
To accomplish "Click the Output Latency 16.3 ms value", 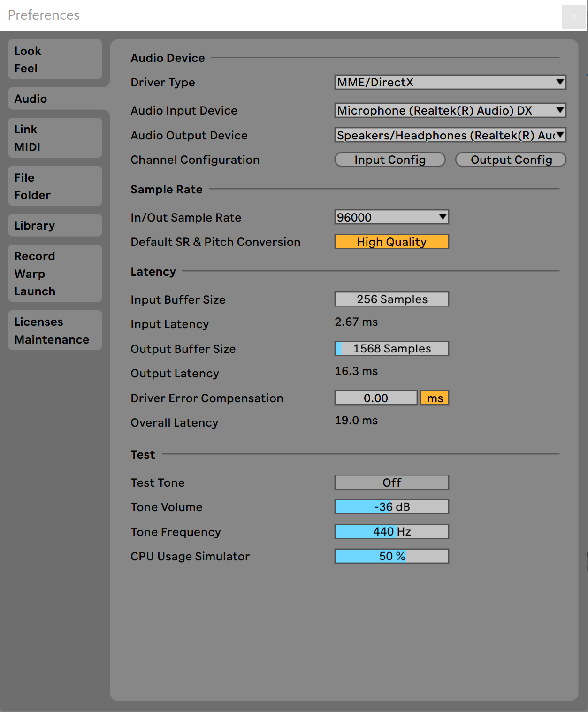I will [356, 371].
